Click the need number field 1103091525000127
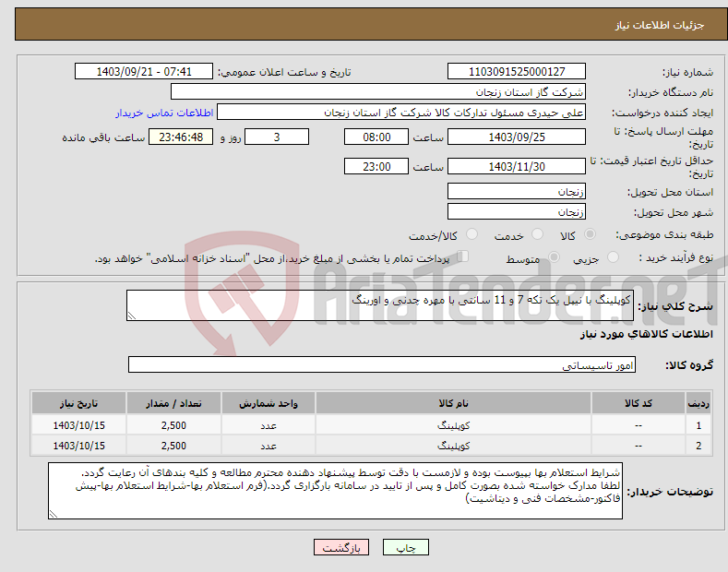The height and width of the screenshot is (572, 728). [517, 72]
